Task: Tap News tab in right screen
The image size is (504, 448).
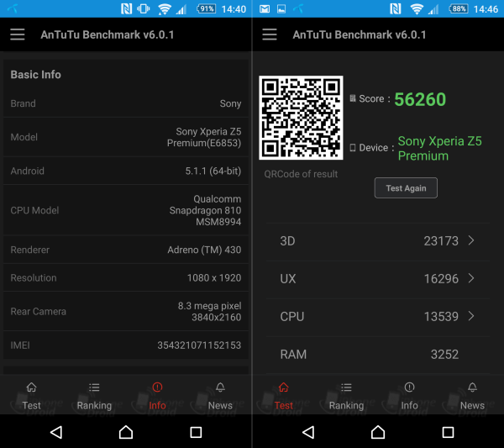Action: pos(472,396)
